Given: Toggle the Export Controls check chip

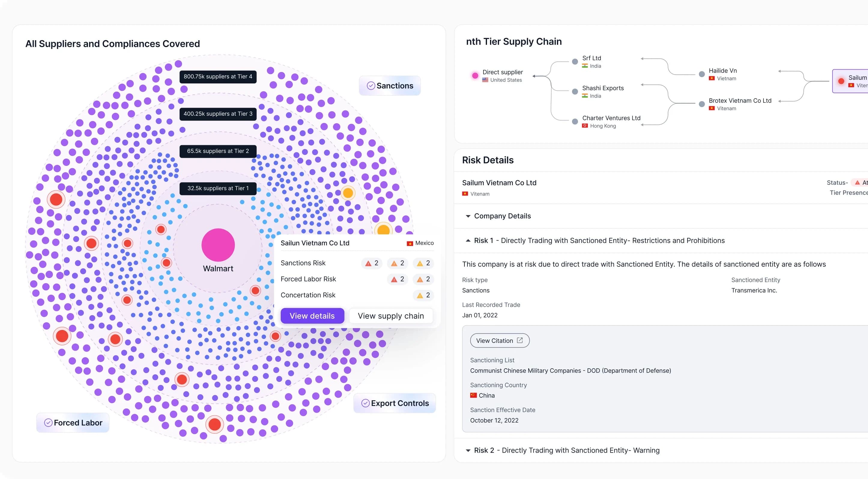Looking at the screenshot, I should [x=395, y=403].
